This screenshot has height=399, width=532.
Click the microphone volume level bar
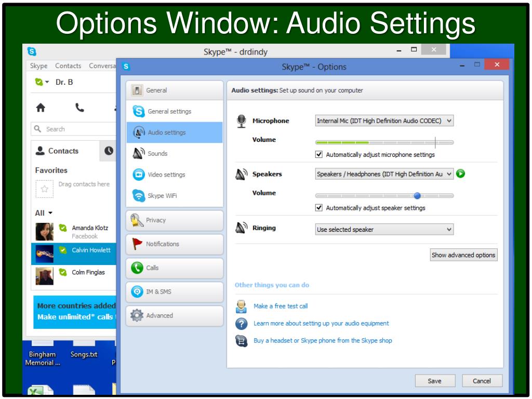point(384,142)
